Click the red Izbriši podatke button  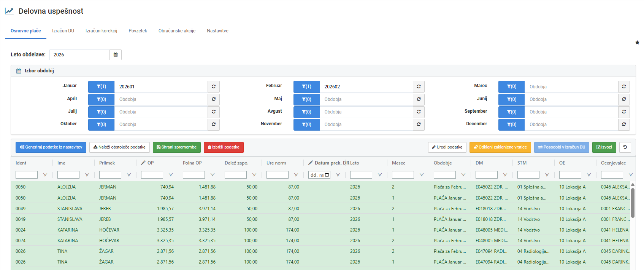224,147
